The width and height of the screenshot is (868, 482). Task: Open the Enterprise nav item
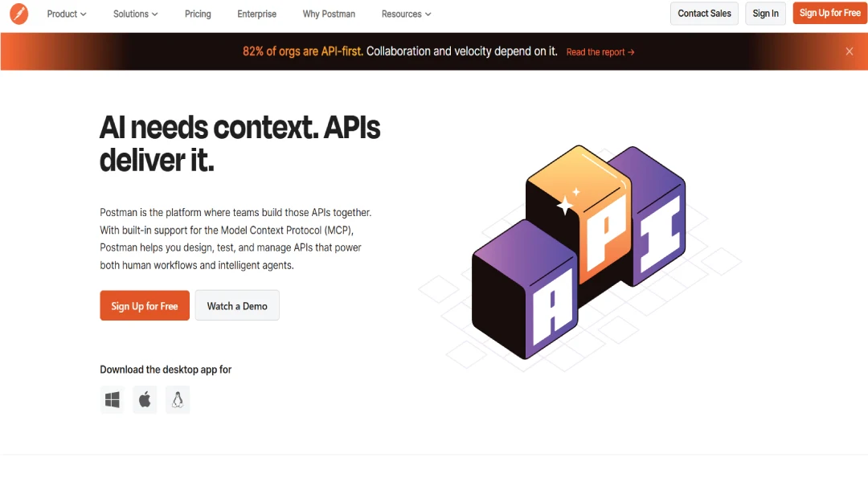(256, 14)
